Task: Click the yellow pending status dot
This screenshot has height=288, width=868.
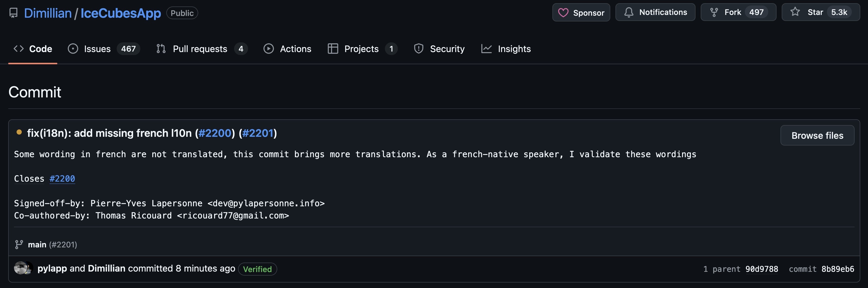Action: point(19,132)
